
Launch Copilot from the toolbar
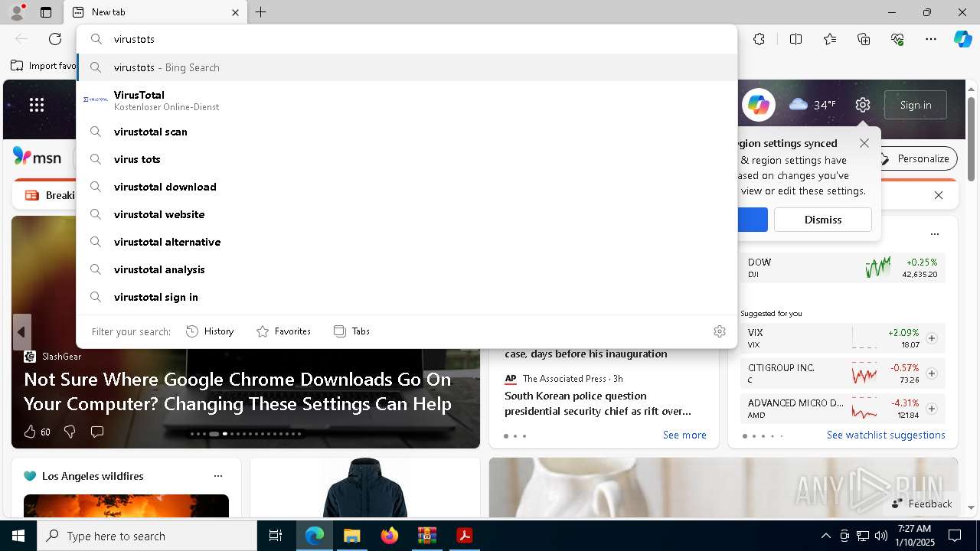962,39
